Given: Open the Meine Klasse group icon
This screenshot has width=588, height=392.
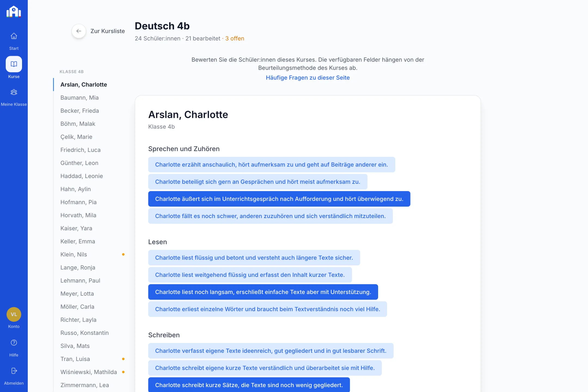Looking at the screenshot, I should [14, 92].
